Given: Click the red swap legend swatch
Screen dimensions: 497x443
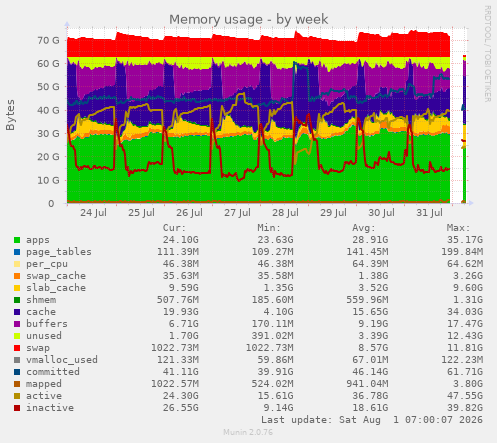Looking at the screenshot, I should (x=17, y=348).
